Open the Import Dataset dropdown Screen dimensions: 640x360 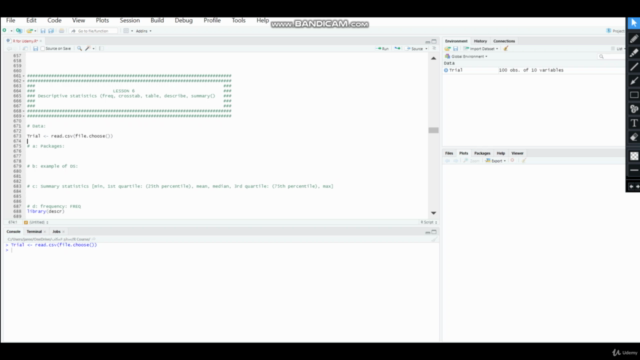[x=481, y=49]
